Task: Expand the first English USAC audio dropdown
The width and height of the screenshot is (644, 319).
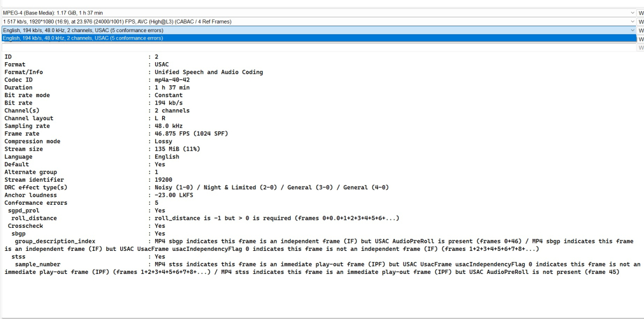Action: [632, 31]
